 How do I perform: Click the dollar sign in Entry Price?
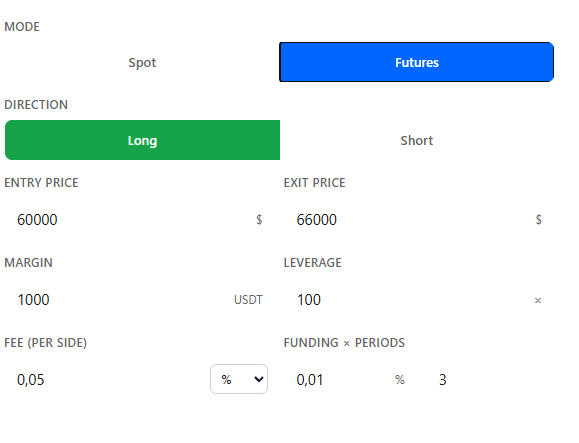pos(259,220)
